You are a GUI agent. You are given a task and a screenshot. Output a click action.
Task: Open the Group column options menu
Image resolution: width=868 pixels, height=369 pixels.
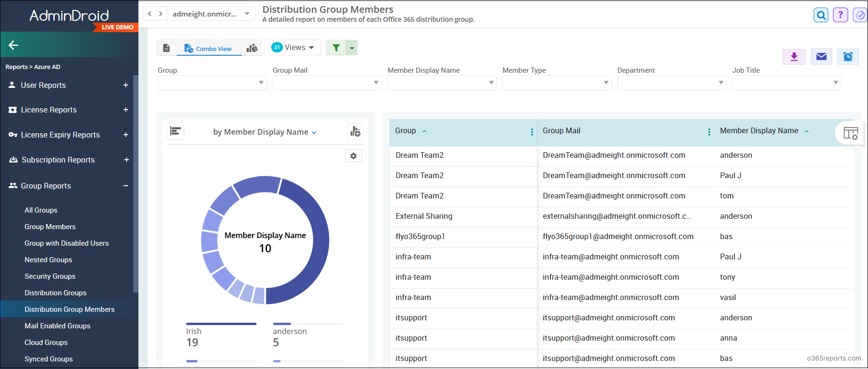click(532, 132)
